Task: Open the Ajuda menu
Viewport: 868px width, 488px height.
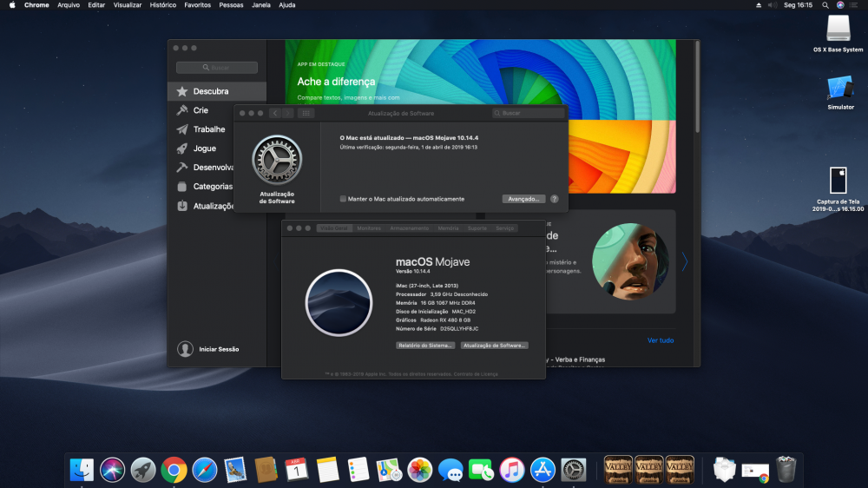Action: [x=286, y=5]
